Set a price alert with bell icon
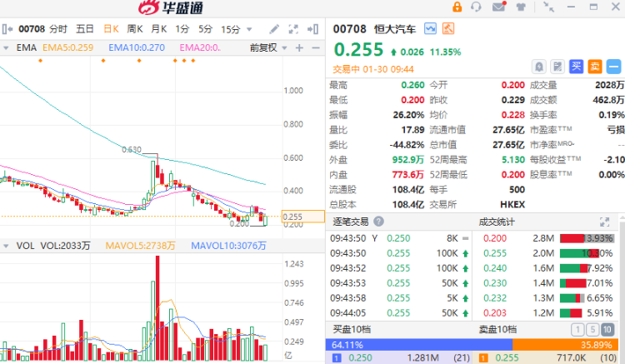This screenshot has width=625, height=364. pos(539,67)
